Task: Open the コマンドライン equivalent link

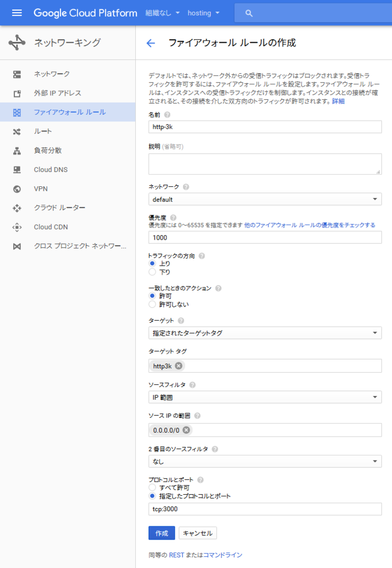Action: [x=222, y=555]
